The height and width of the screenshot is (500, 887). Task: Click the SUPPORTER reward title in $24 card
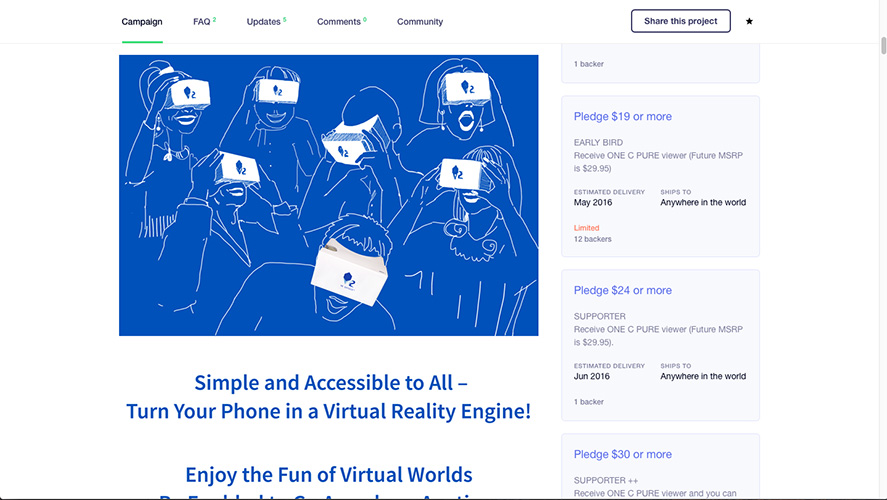600,316
